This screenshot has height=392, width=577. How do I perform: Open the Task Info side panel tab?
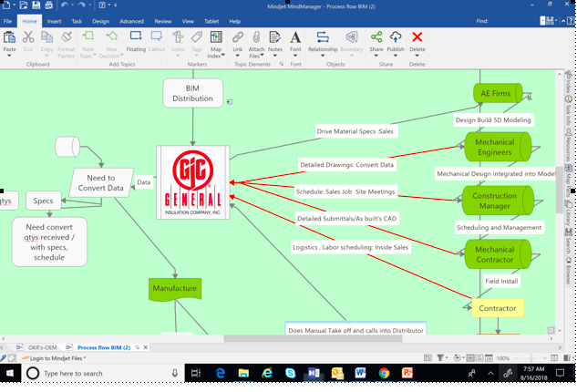(569, 110)
